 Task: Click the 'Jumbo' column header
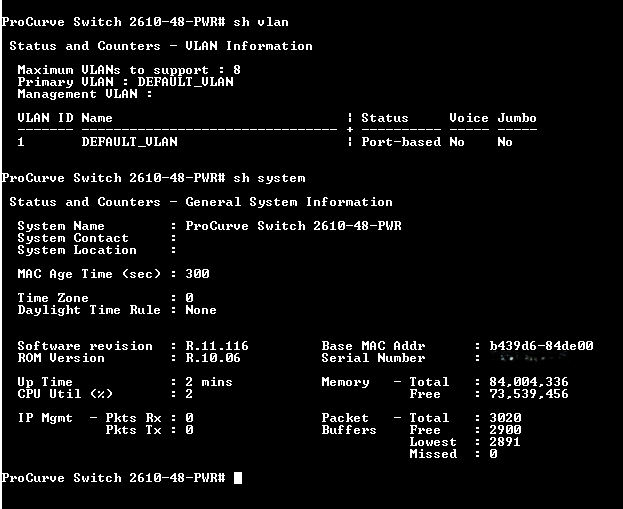[517, 118]
